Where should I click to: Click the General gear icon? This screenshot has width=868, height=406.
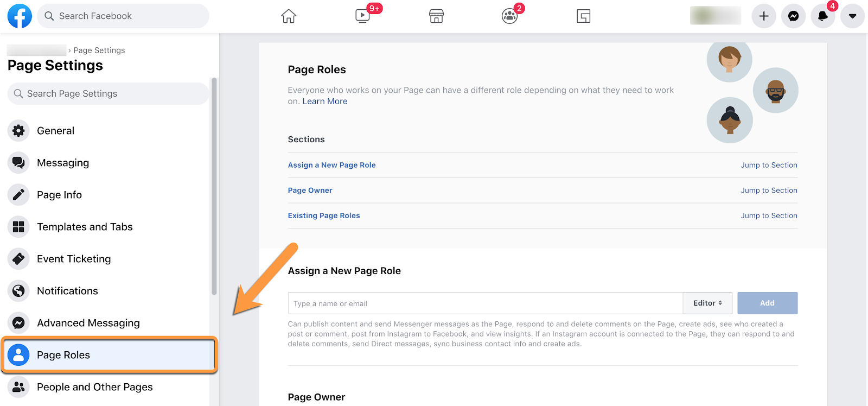(x=18, y=131)
